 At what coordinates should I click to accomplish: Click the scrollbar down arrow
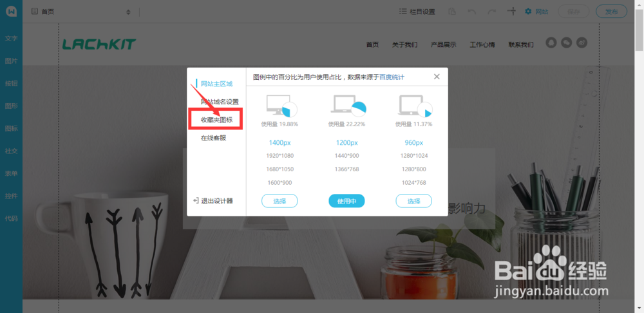(640, 309)
